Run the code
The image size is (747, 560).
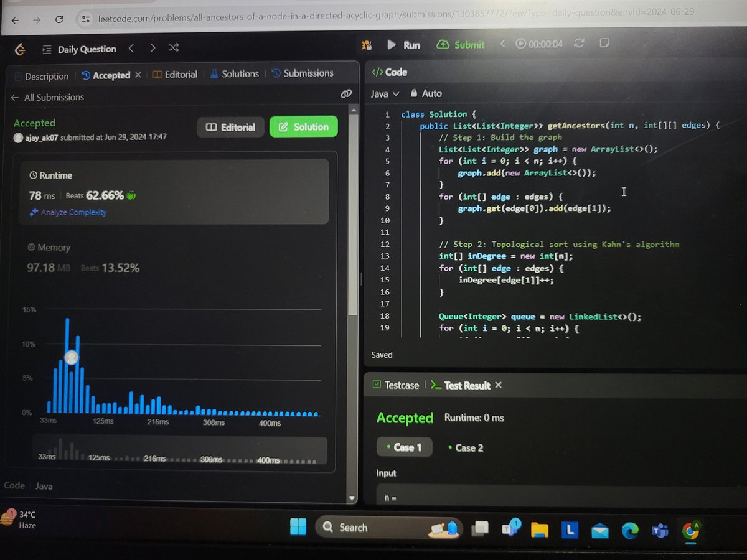[x=403, y=45]
